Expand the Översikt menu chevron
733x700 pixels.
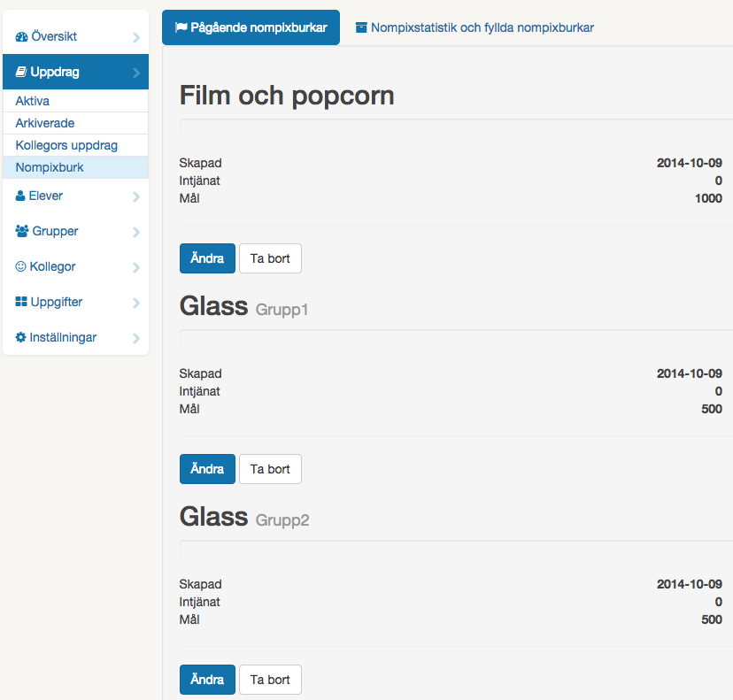pos(136,37)
